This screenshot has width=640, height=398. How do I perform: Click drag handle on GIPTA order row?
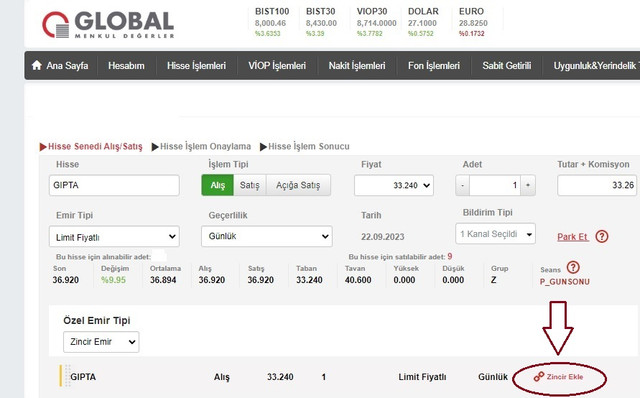point(68,376)
